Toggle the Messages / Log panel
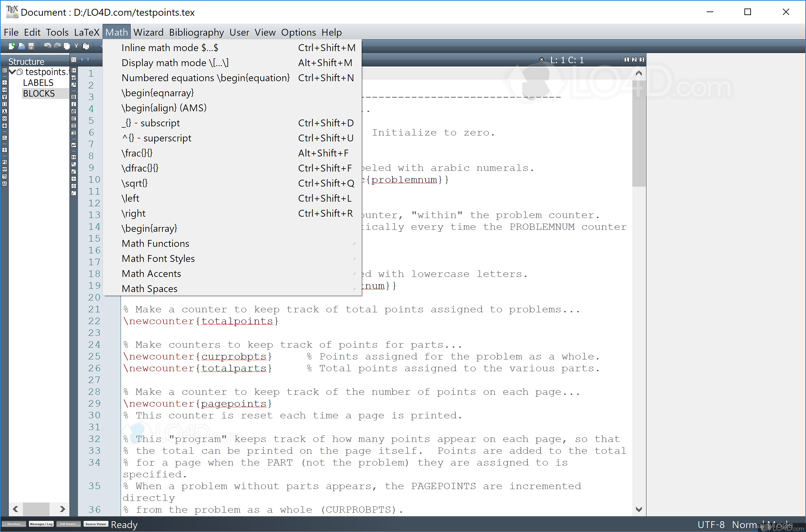The width and height of the screenshot is (806, 532). (x=41, y=524)
